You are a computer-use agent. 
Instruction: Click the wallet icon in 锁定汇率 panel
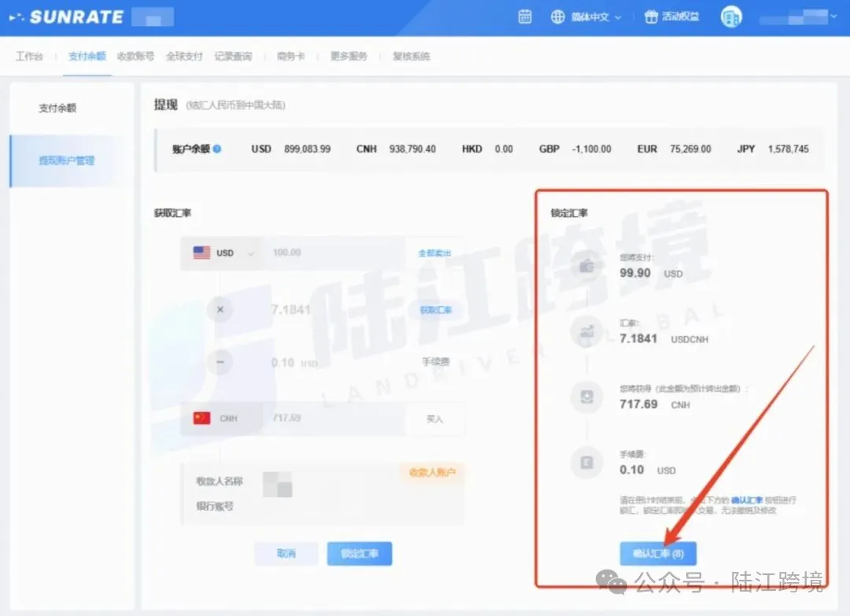pos(586,267)
